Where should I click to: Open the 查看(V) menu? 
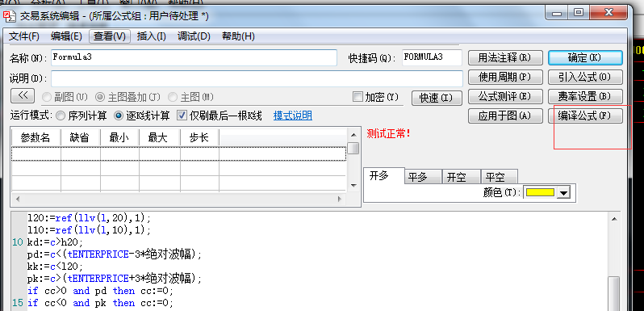point(110,36)
